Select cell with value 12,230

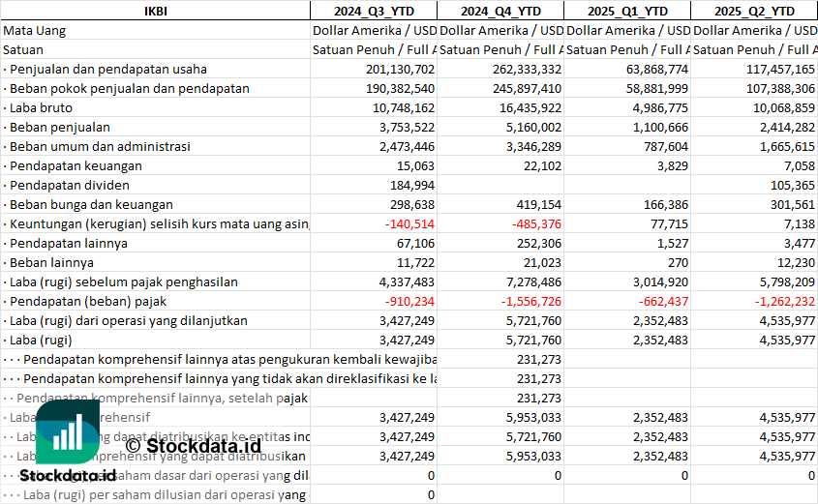754,262
